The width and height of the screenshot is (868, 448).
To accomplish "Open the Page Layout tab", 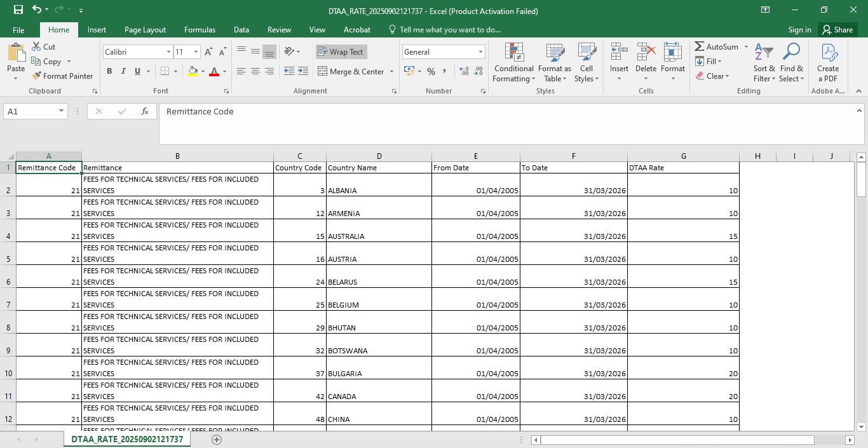I will (x=145, y=30).
